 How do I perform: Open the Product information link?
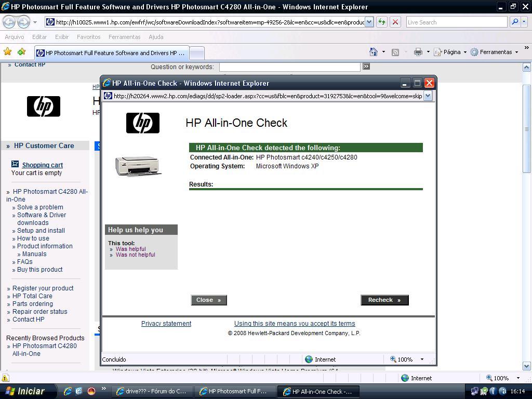coord(45,246)
